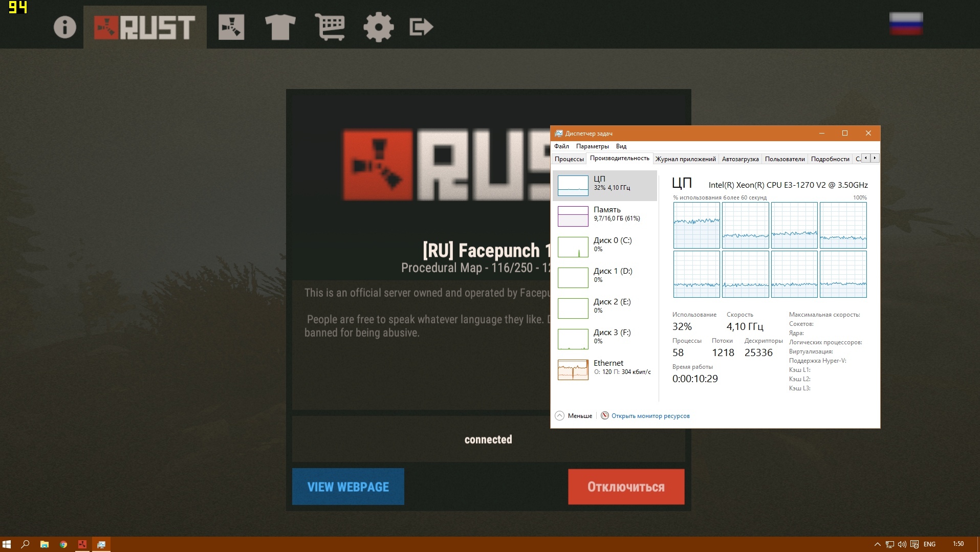Select the Производительность tab
The width and height of the screenshot is (980, 552).
click(620, 158)
